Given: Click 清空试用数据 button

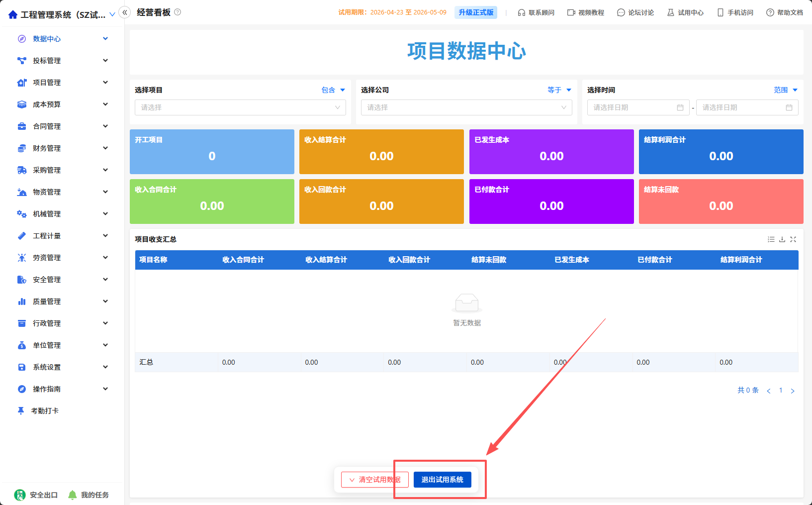Looking at the screenshot, I should [375, 480].
